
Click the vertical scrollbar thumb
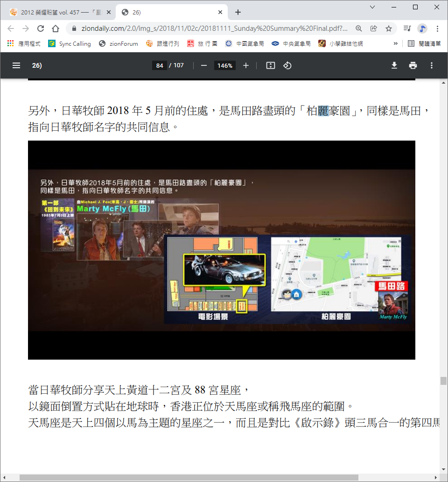(x=443, y=381)
